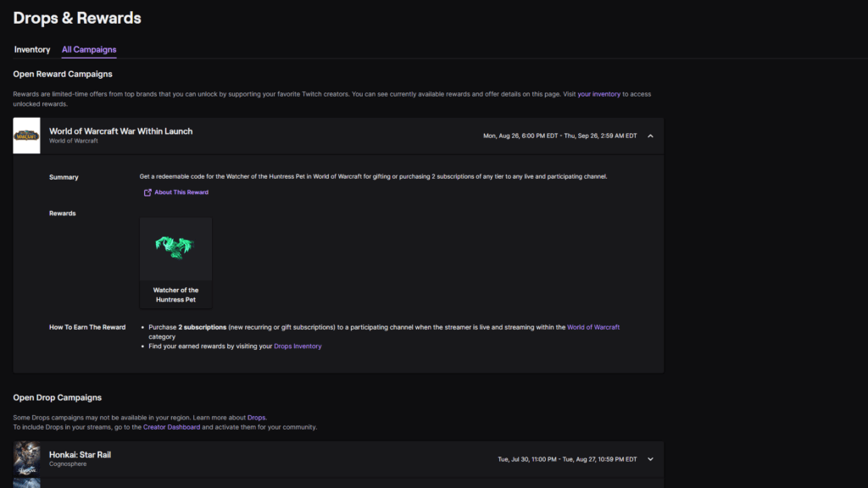Click the partially visible campaign icon at bottom

(x=25, y=484)
